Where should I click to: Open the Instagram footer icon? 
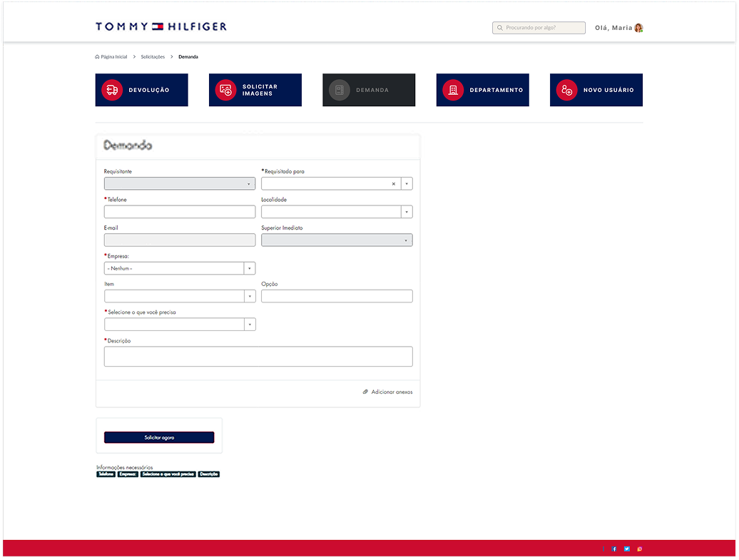click(x=640, y=549)
